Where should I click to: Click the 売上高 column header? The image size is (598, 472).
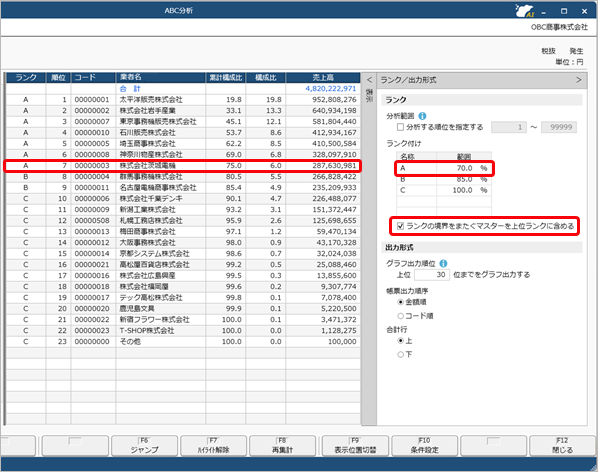pos(323,77)
